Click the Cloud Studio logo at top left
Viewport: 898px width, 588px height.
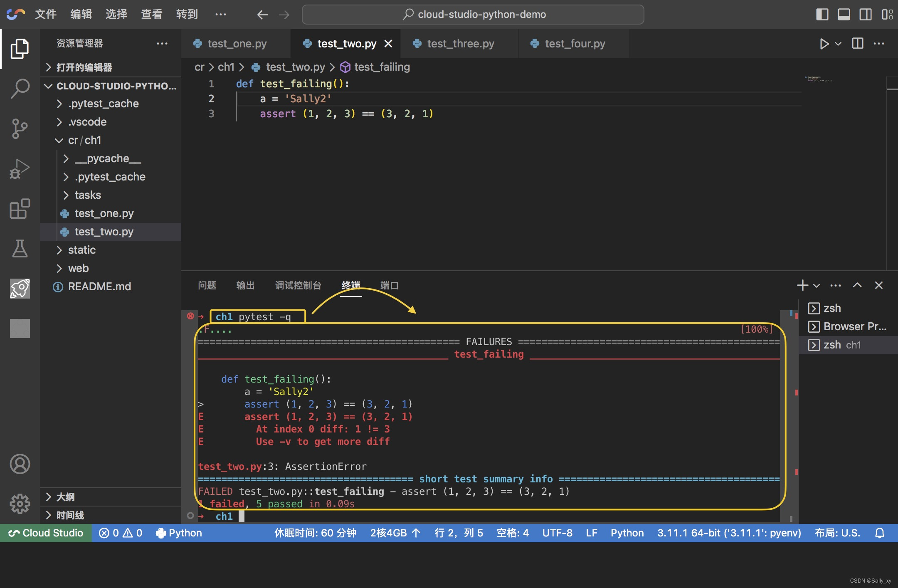pos(16,14)
